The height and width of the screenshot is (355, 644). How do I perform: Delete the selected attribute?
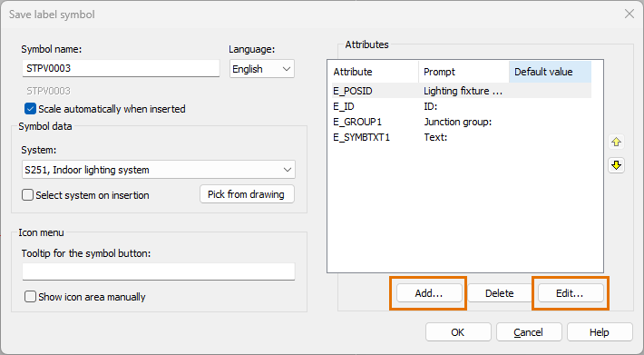(x=500, y=293)
